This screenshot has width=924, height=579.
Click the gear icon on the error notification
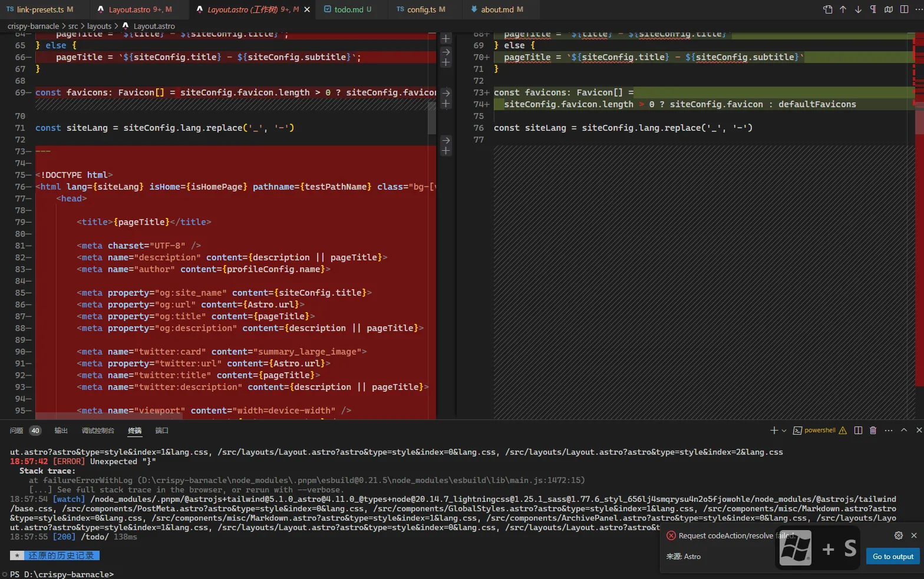pyautogui.click(x=899, y=535)
